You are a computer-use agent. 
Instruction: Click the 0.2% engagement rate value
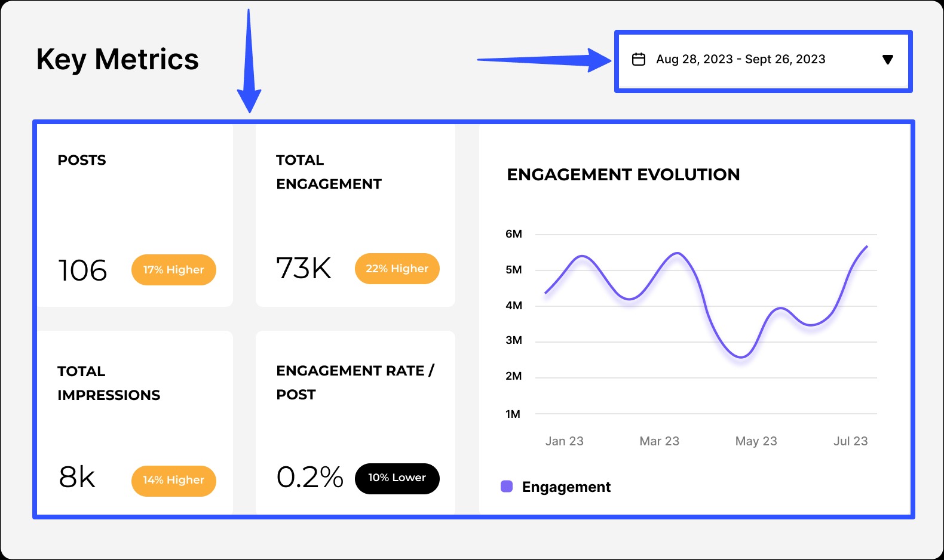pos(309,478)
